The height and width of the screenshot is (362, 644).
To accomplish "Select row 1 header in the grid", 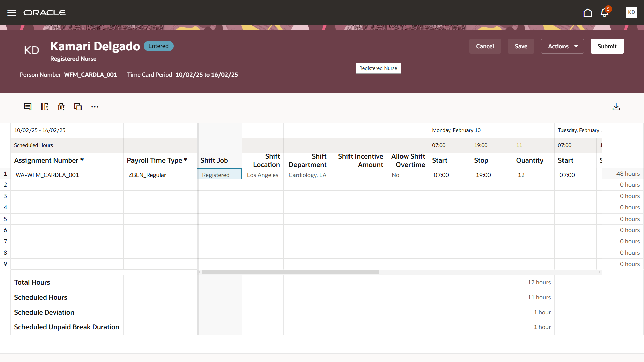I will click(x=5, y=174).
